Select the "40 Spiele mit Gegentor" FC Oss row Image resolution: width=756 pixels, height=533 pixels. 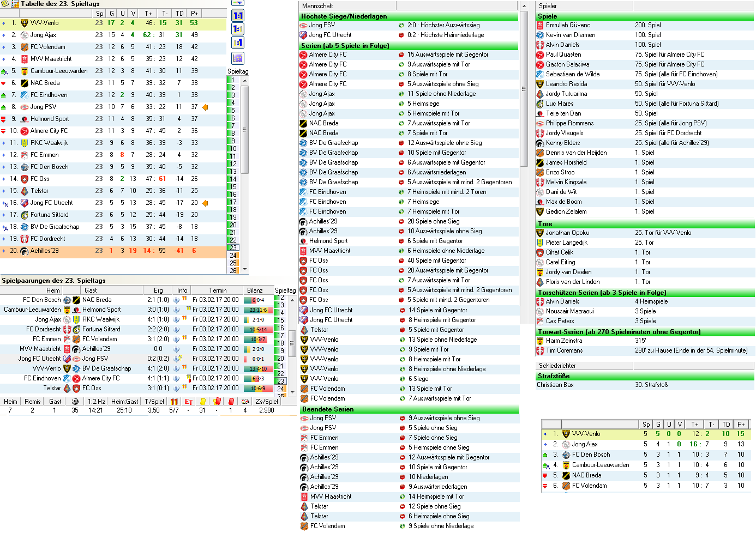click(409, 261)
